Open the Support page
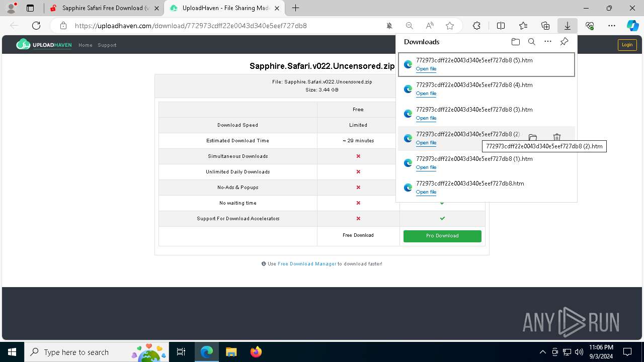The image size is (644, 362). pos(107,45)
